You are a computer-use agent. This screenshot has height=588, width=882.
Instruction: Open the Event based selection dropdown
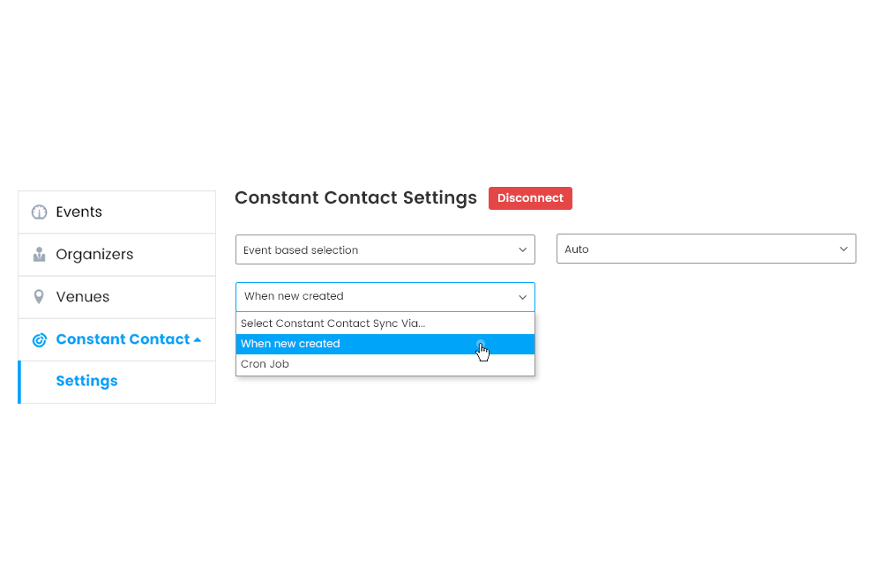point(385,249)
